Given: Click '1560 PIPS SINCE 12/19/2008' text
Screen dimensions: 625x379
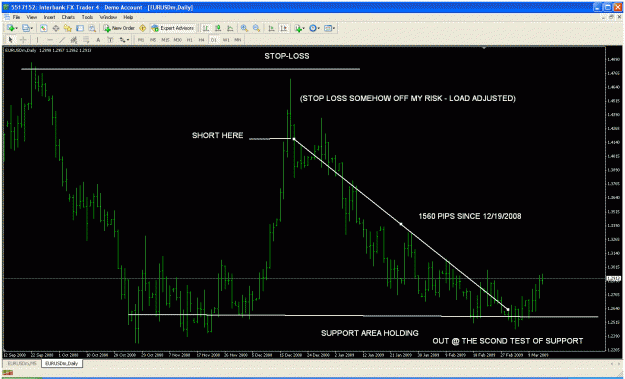Looking at the screenshot, I should click(470, 216).
